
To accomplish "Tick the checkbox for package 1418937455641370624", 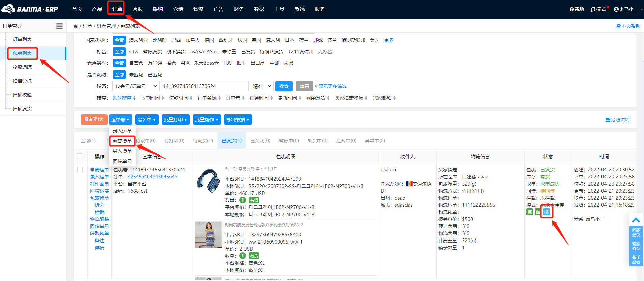I will (80, 170).
